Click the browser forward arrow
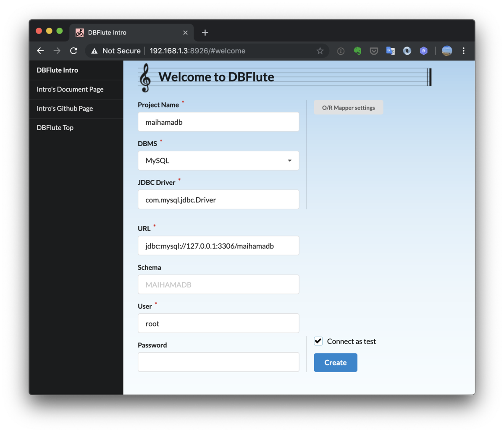The height and width of the screenshot is (433, 504). [57, 51]
